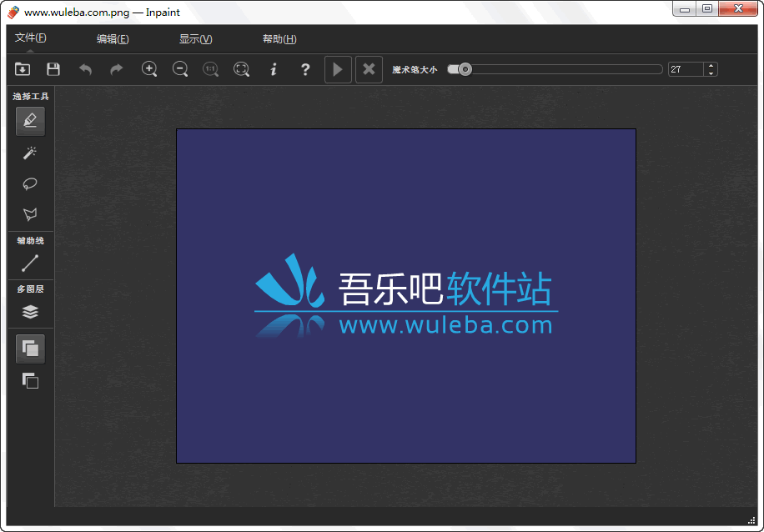This screenshot has width=764, height=532.
Task: Minimize the Inpaint window
Action: pos(685,9)
